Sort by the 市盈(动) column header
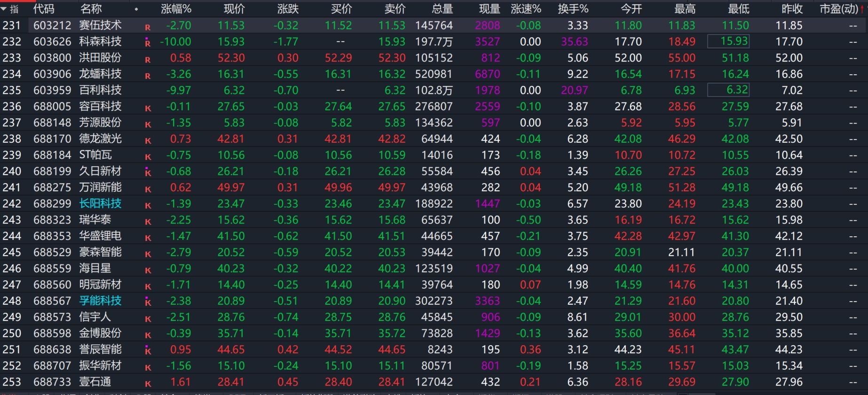 point(839,9)
